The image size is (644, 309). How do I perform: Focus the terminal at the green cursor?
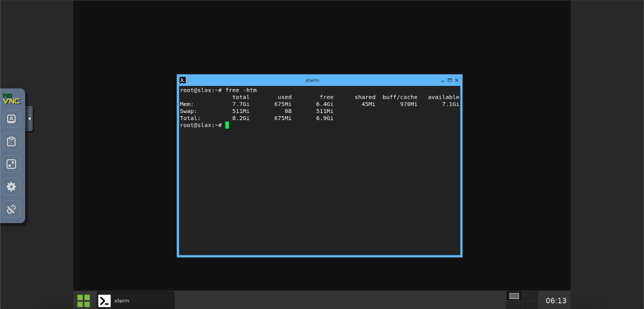pyautogui.click(x=227, y=125)
